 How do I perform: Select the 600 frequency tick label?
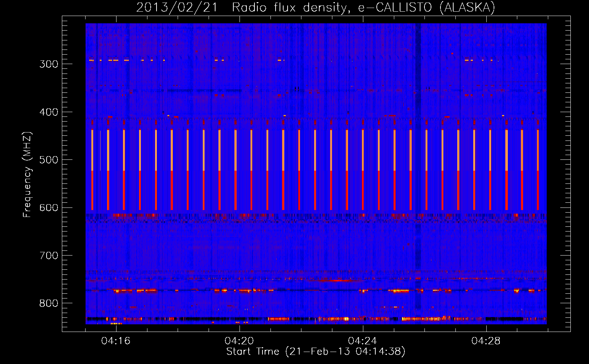pos(49,208)
